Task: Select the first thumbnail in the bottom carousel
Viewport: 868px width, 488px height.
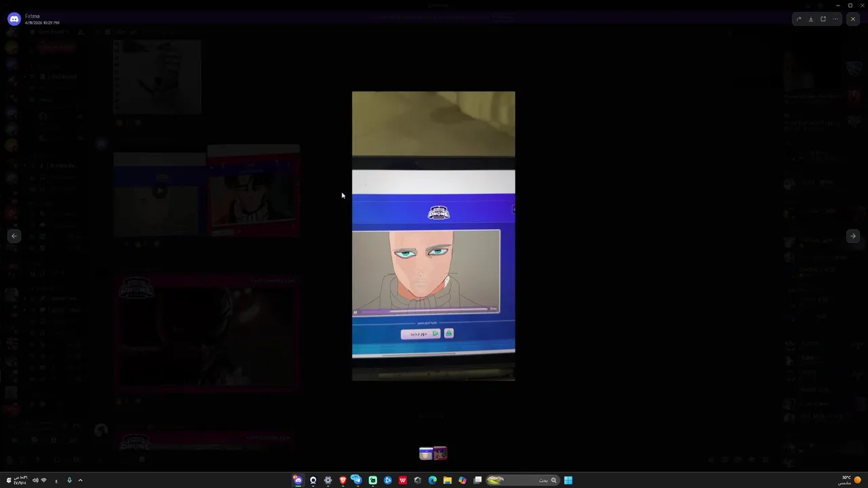Action: [x=426, y=453]
